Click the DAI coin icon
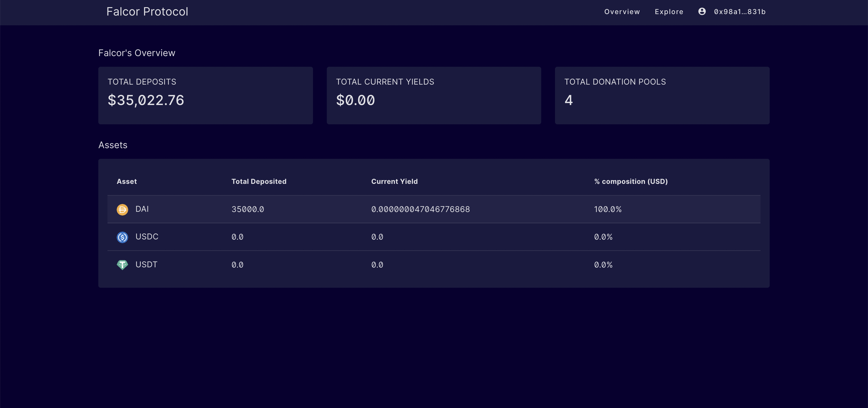This screenshot has height=408, width=868. coord(122,209)
